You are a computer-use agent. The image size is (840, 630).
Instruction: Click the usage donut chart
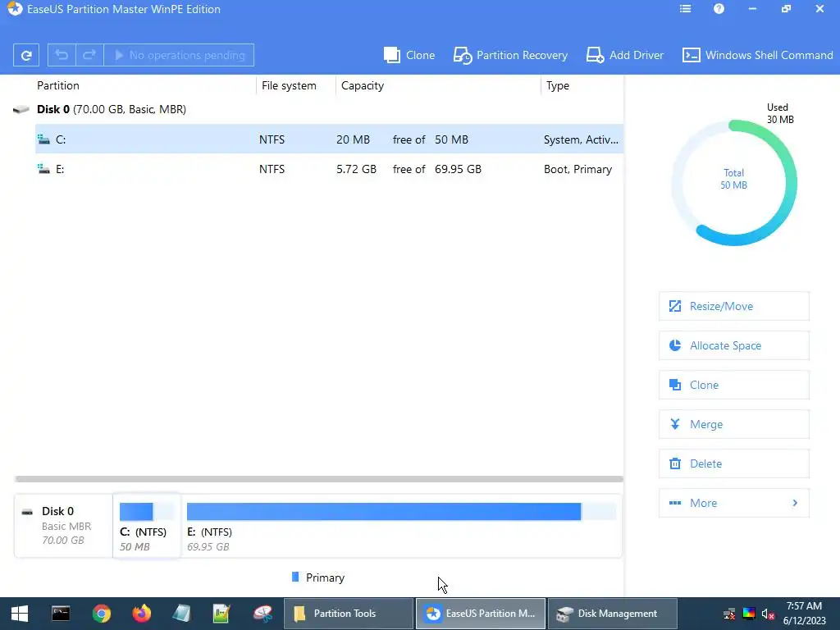point(734,182)
